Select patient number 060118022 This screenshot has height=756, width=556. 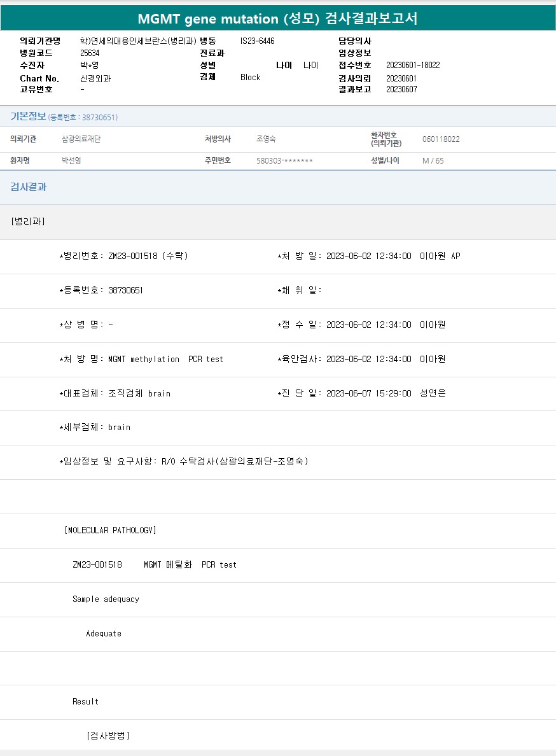441,139
